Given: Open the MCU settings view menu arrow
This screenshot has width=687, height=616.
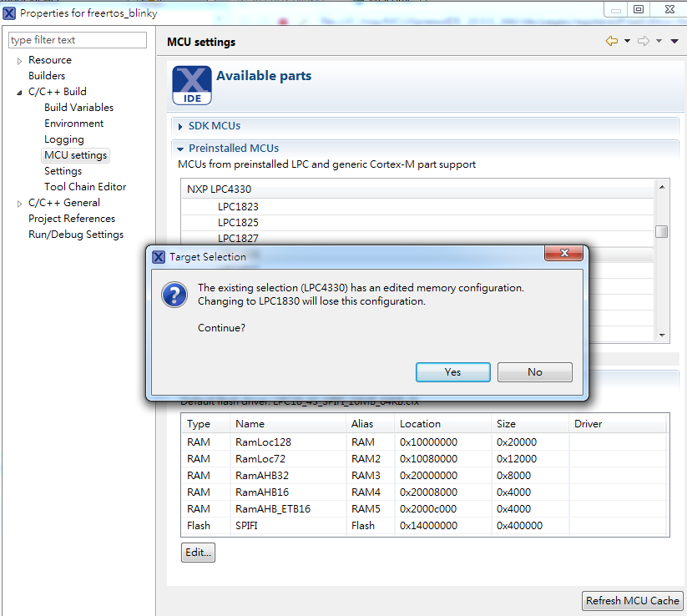Looking at the screenshot, I should click(x=674, y=41).
